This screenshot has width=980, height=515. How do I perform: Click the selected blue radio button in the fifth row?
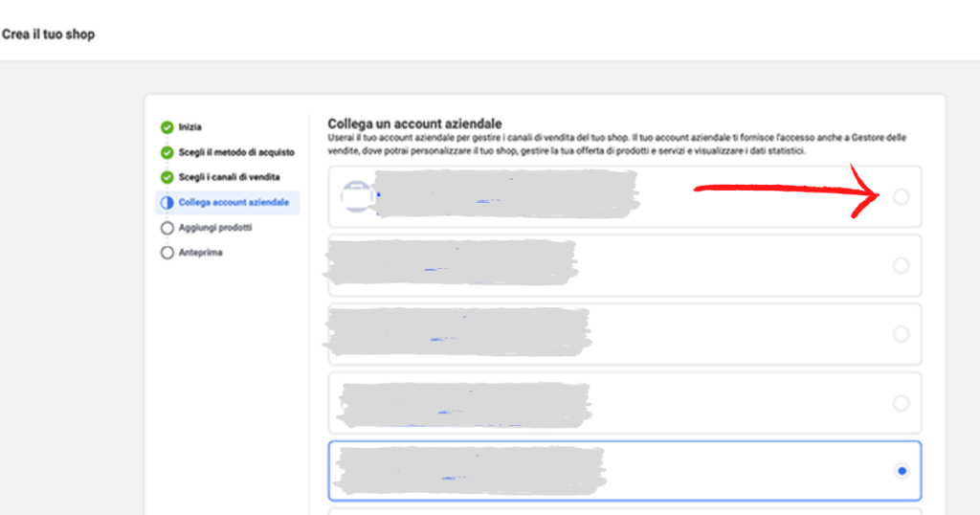[x=902, y=471]
